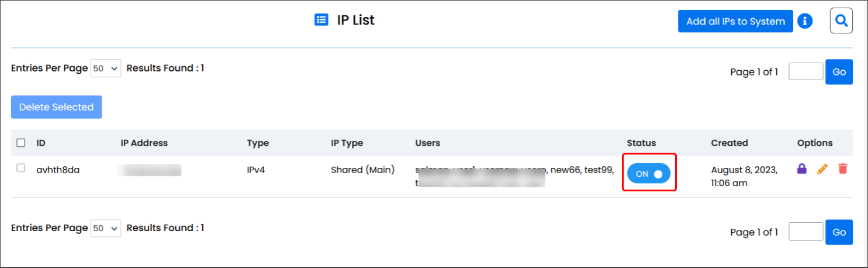
Task: Open bottom Entries Per Page dropdown
Action: (106, 228)
